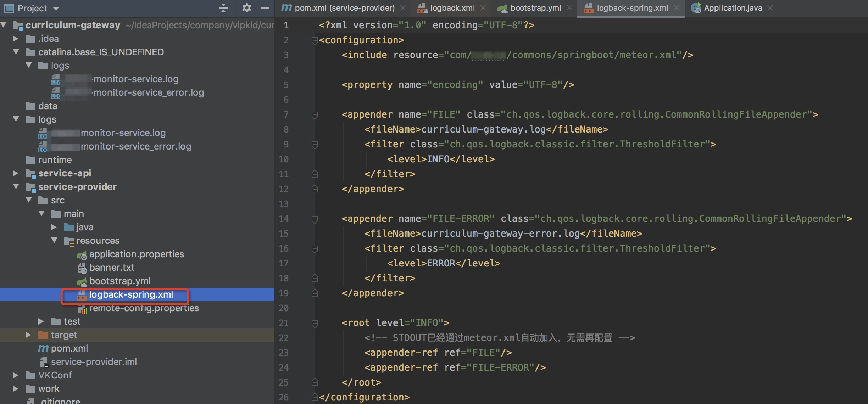Viewport: 868px width, 404px height.
Task: Click the application.properties Spring config icon
Action: click(82, 254)
